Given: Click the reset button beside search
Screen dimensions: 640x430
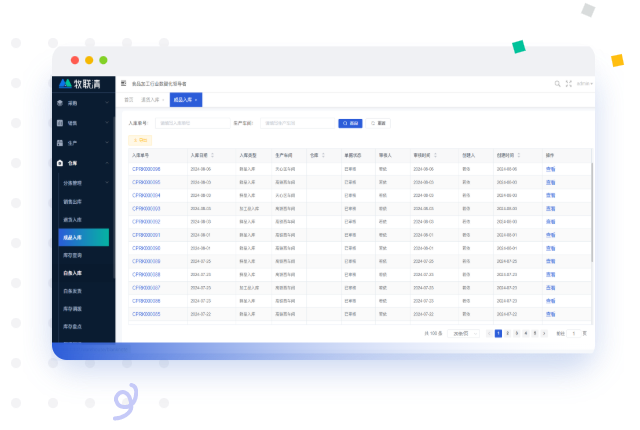Looking at the screenshot, I should click(378, 123).
